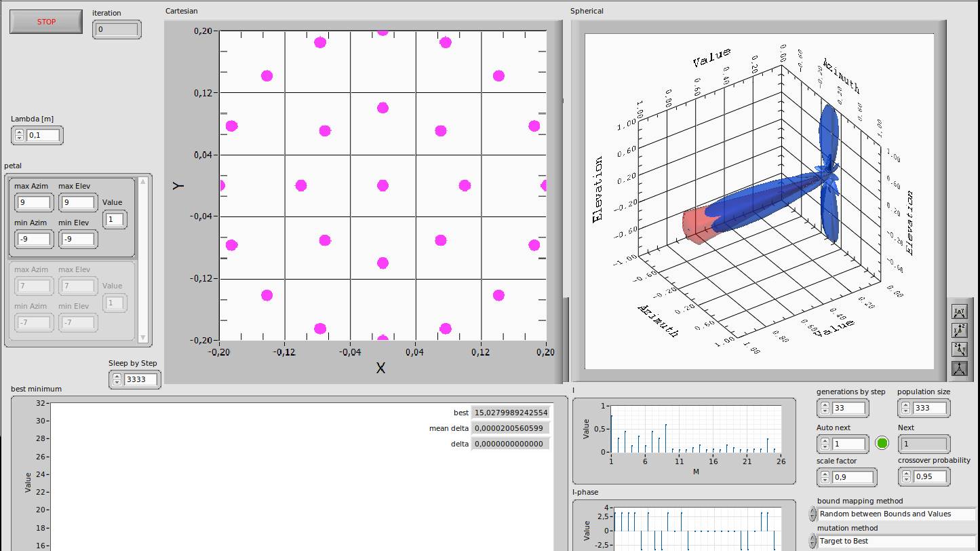Click the Lambda value field showing 0,1
Viewport: 980px width, 551px height.
(43, 135)
